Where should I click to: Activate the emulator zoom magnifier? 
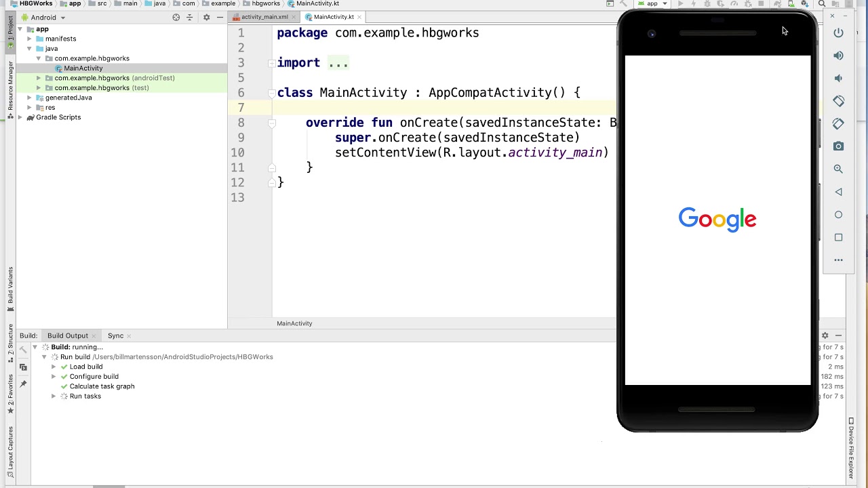coord(839,169)
